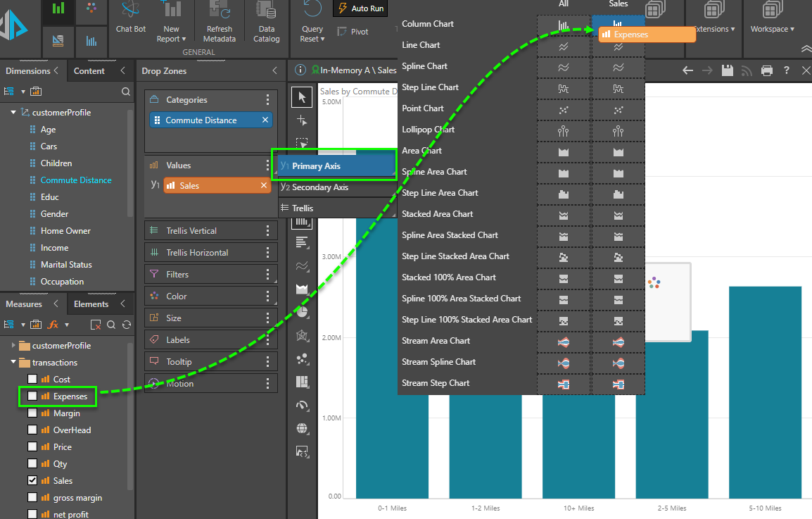Check the Expenses measure checkbox
This screenshot has height=519, width=812.
pos(32,396)
